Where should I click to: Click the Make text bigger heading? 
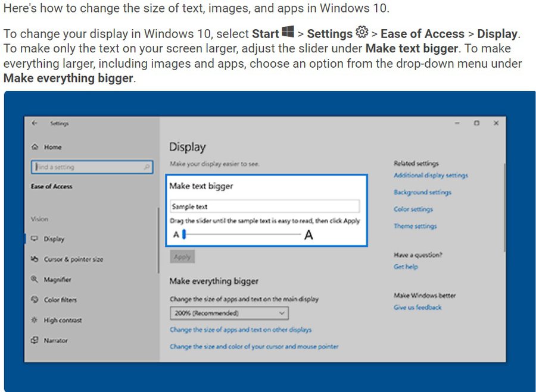pos(201,186)
